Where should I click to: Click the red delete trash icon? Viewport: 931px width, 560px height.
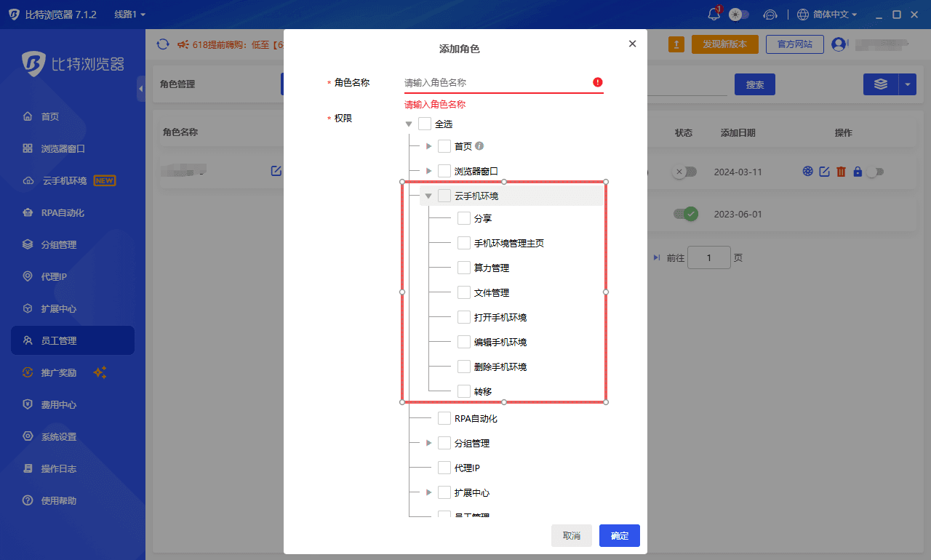[841, 172]
